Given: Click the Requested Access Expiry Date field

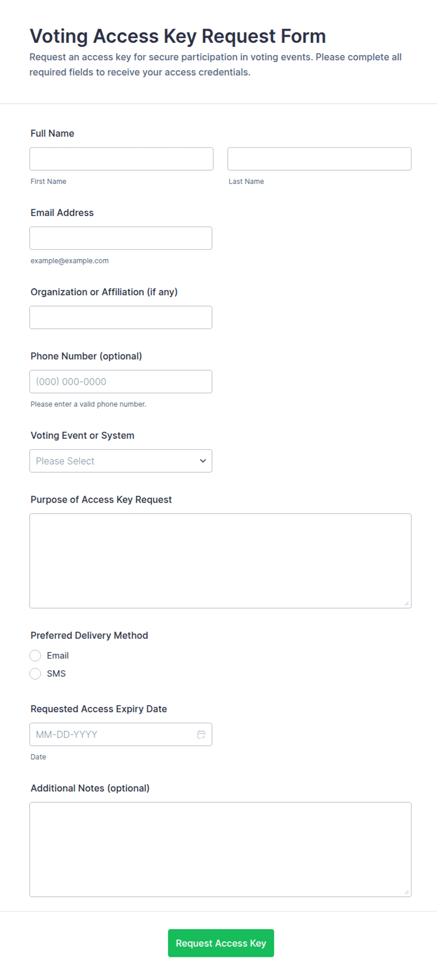Looking at the screenshot, I should (121, 734).
